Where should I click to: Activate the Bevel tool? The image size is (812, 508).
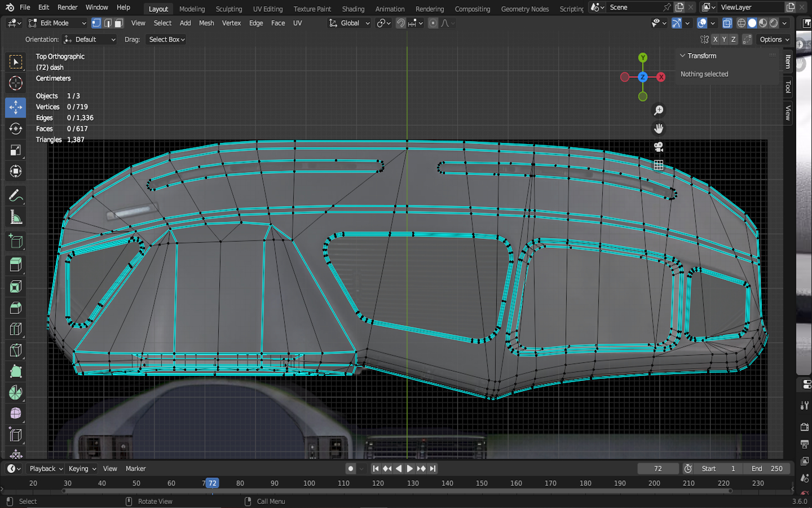[16, 308]
